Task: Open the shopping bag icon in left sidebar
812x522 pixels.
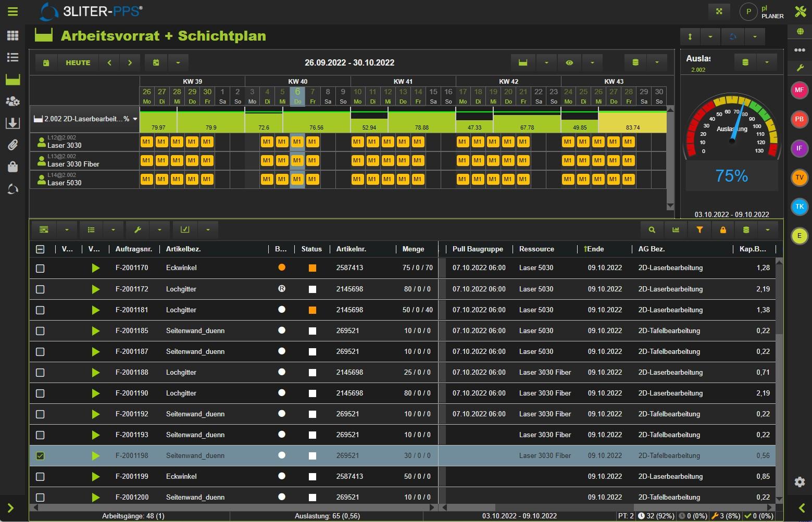Action: tap(13, 167)
